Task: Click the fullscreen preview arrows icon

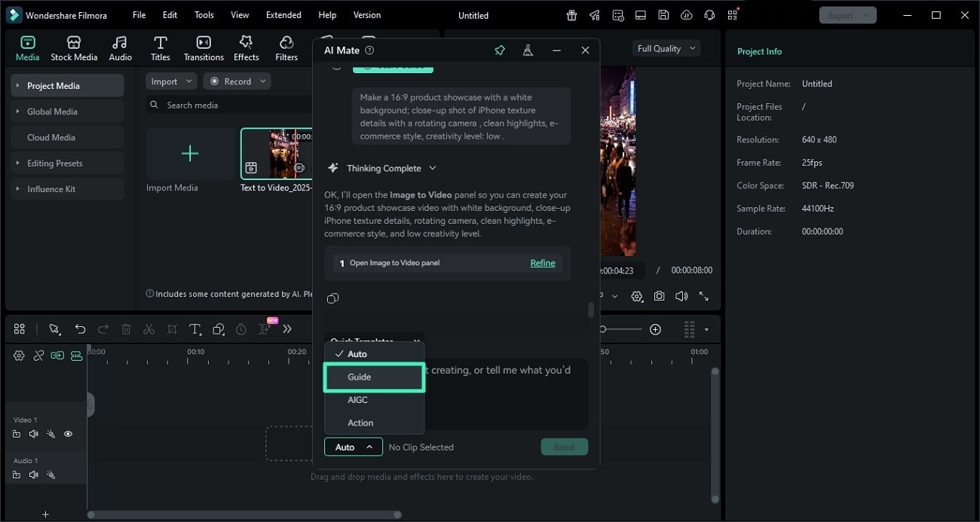Action: click(x=703, y=297)
